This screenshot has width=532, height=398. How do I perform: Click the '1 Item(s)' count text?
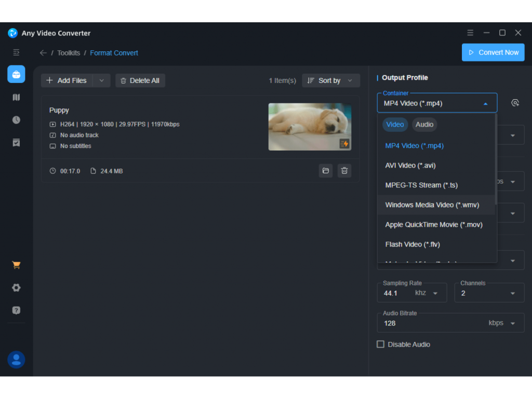pyautogui.click(x=282, y=80)
